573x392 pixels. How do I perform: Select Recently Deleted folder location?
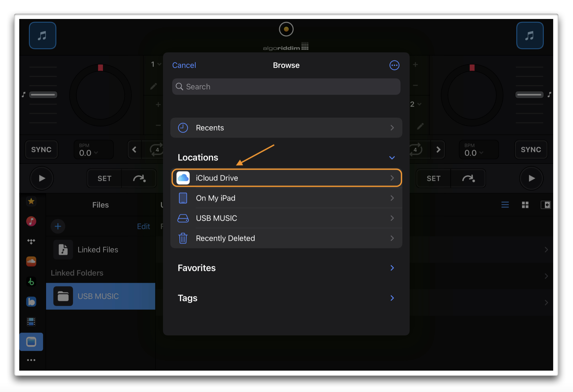(286, 238)
